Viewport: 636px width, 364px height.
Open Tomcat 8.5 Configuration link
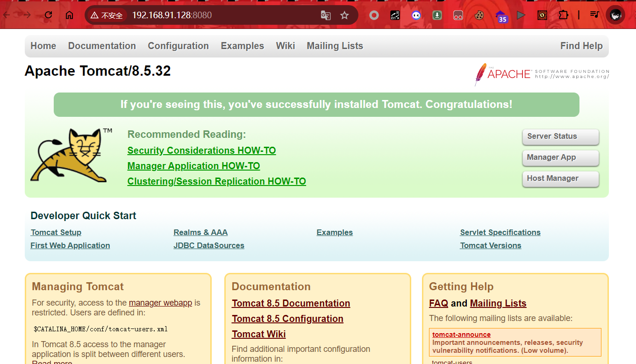tap(287, 319)
